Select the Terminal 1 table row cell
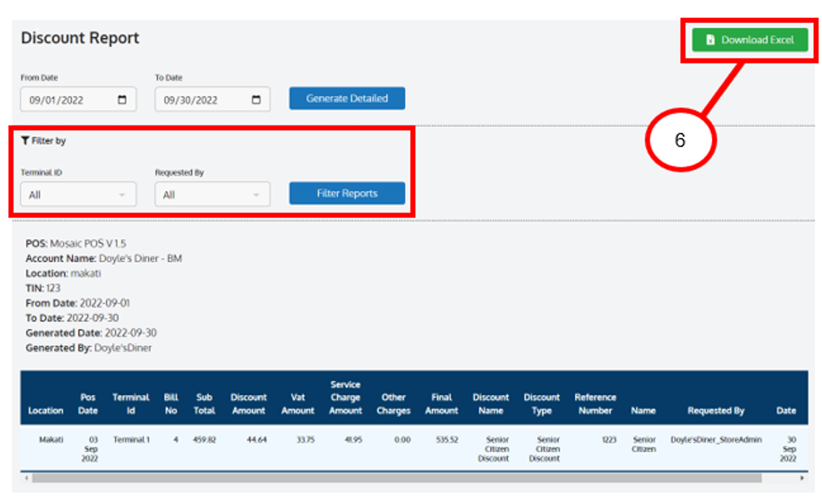 pyautogui.click(x=131, y=441)
